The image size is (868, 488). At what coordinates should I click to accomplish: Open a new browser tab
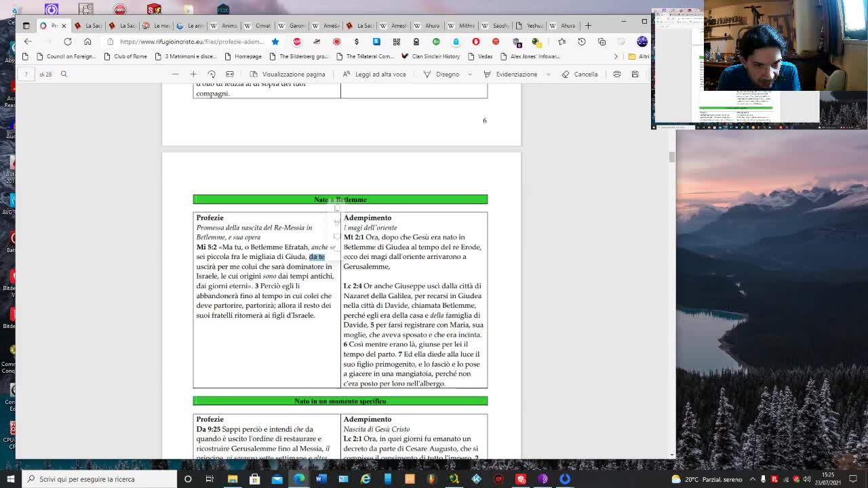588,26
